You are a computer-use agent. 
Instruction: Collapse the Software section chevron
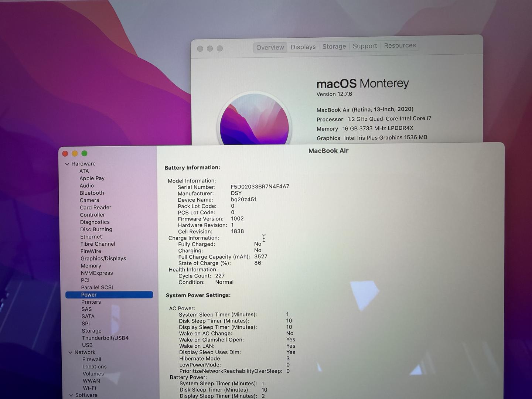tap(71, 395)
